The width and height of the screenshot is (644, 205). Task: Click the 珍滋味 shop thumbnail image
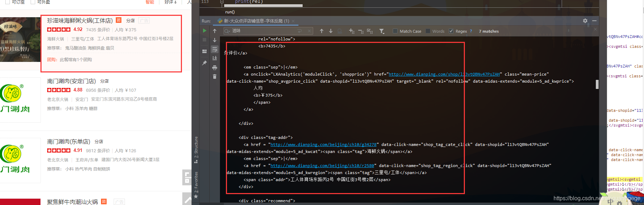pyautogui.click(x=20, y=39)
